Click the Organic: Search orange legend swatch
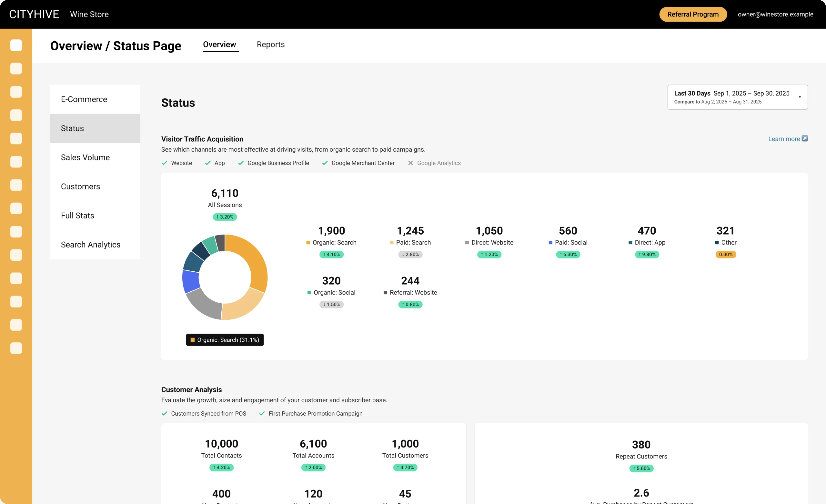This screenshot has width=826, height=504. click(x=308, y=242)
